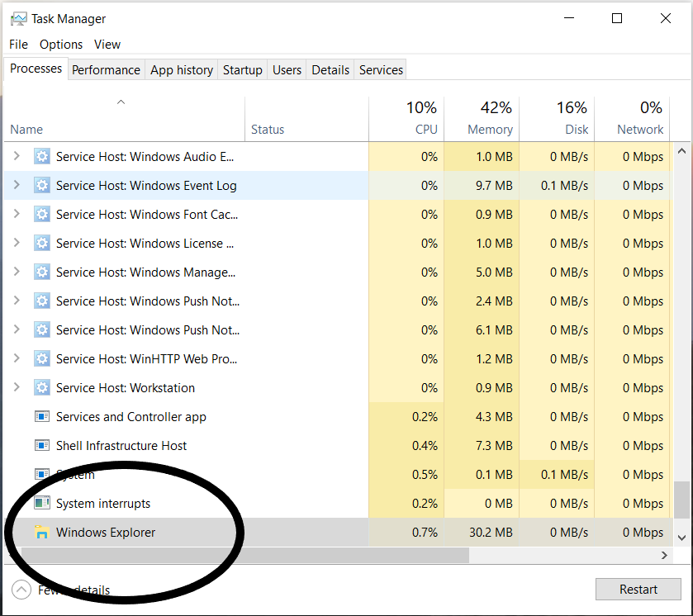
Task: Click the Windows Audio service gear icon
Action: click(42, 157)
